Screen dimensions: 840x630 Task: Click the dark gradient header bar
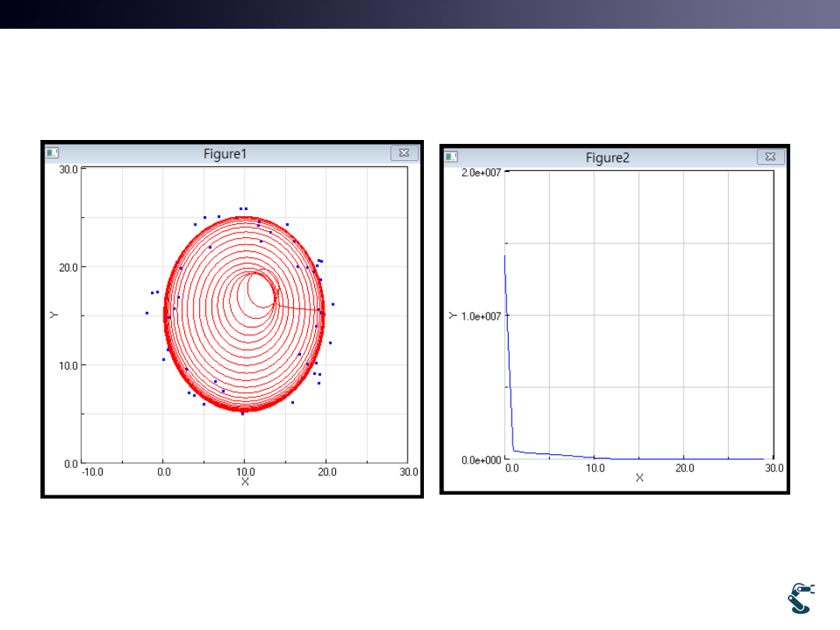[x=420, y=14]
